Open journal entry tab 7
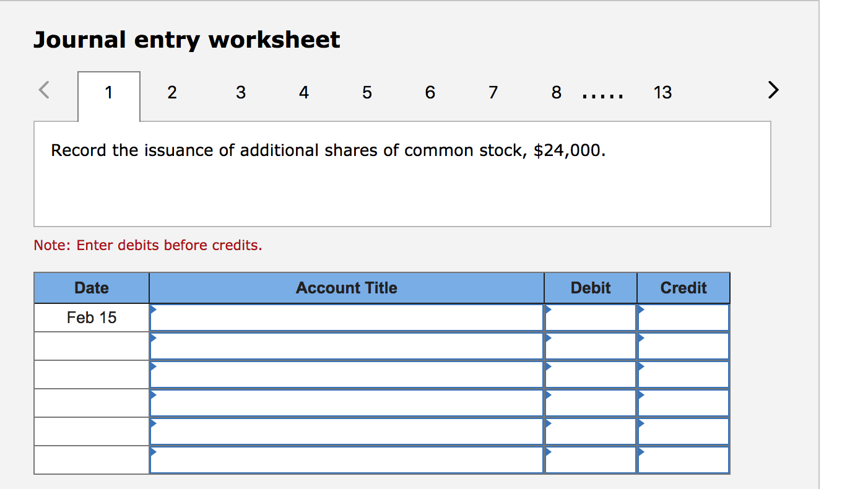The height and width of the screenshot is (489, 868). pyautogui.click(x=493, y=93)
